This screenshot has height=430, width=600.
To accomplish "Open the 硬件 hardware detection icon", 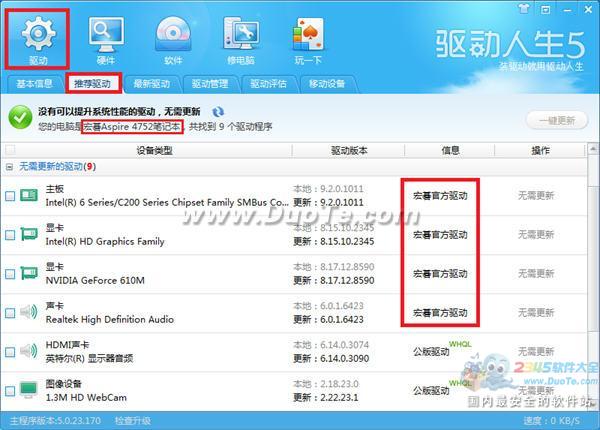I will [106, 39].
